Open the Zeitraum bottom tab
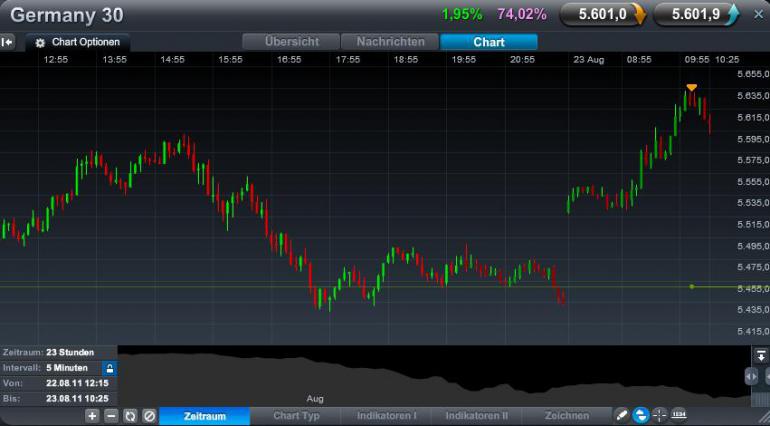The image size is (770, 426). point(205,416)
